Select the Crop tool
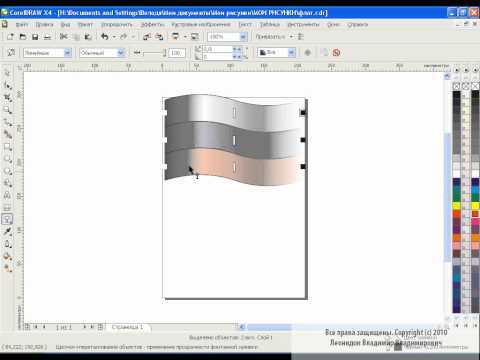 [7, 98]
